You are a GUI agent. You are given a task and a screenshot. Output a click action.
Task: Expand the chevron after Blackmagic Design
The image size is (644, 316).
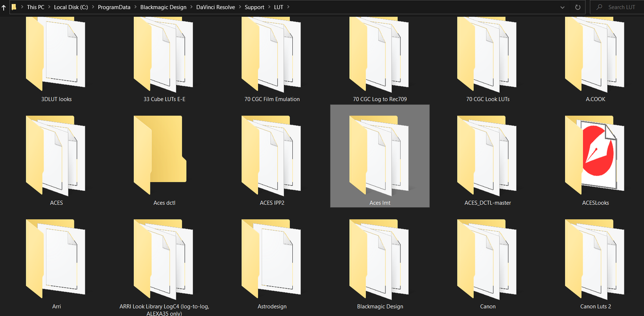191,8
